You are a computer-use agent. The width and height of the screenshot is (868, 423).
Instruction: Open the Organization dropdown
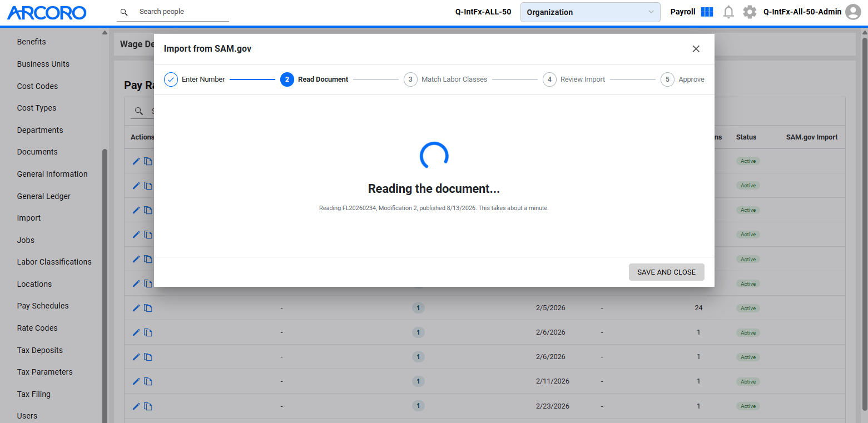(590, 12)
